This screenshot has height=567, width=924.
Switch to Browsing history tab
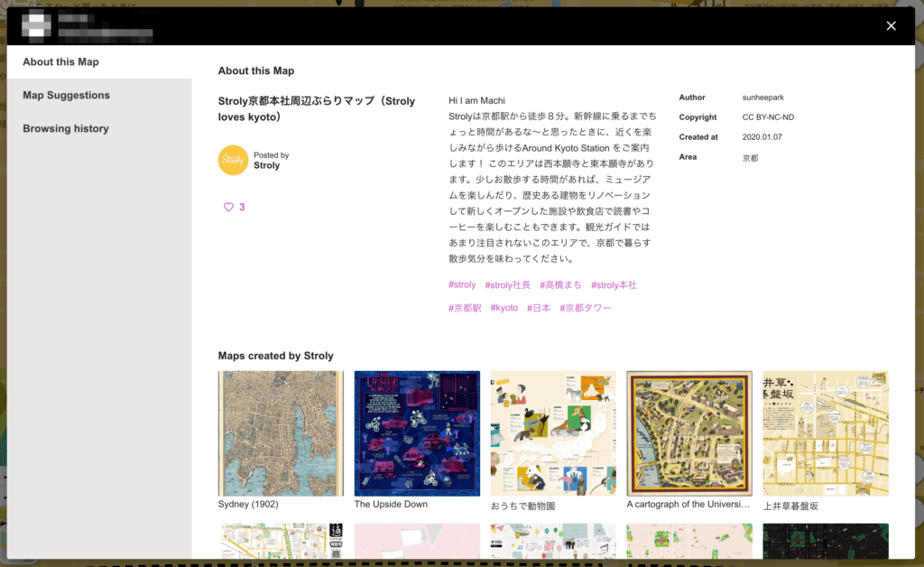[x=99, y=128]
